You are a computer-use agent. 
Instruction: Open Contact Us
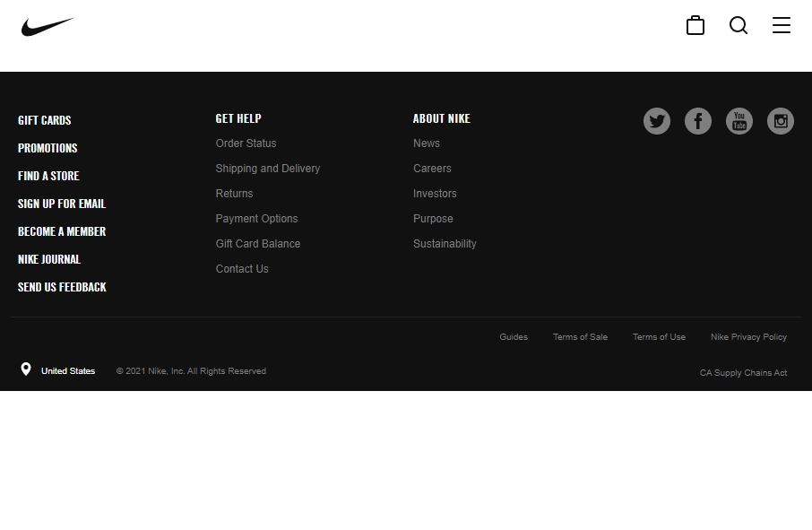[x=242, y=269]
